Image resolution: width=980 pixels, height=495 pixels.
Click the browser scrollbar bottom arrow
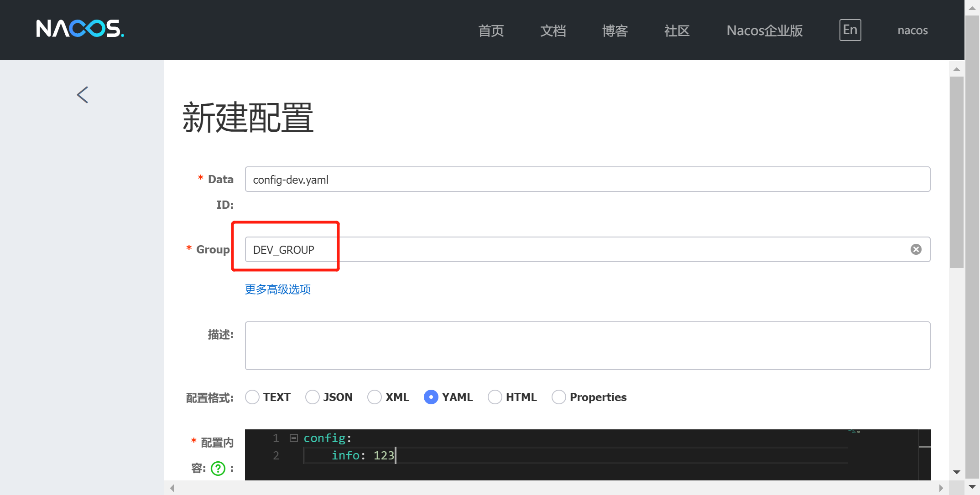pos(972,487)
